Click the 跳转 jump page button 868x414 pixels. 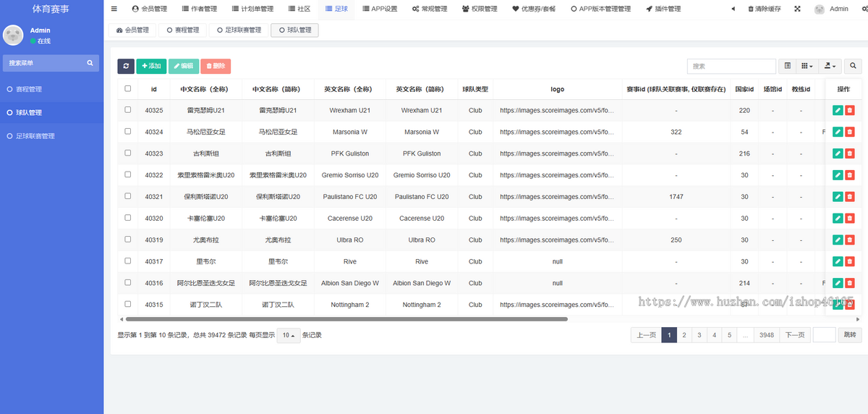pos(848,335)
